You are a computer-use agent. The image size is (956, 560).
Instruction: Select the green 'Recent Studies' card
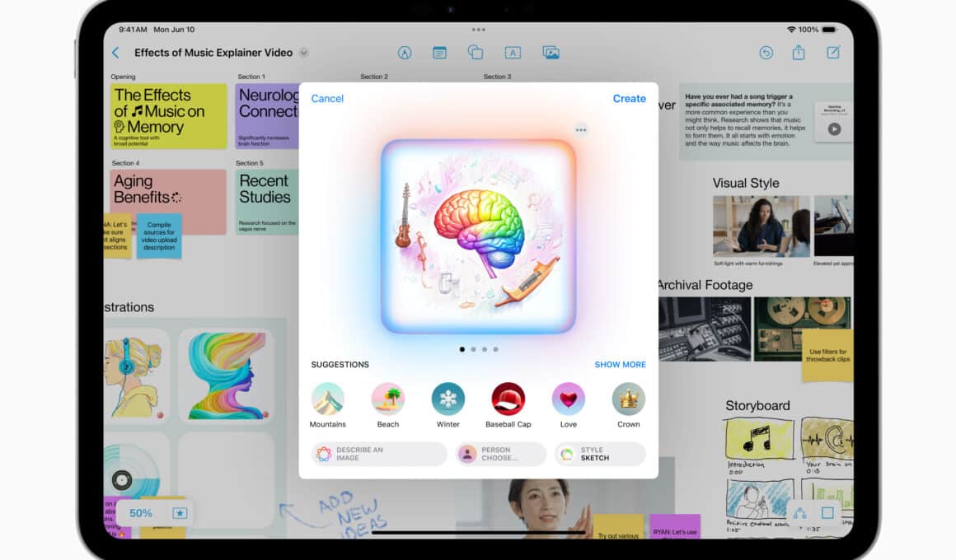[x=267, y=202]
